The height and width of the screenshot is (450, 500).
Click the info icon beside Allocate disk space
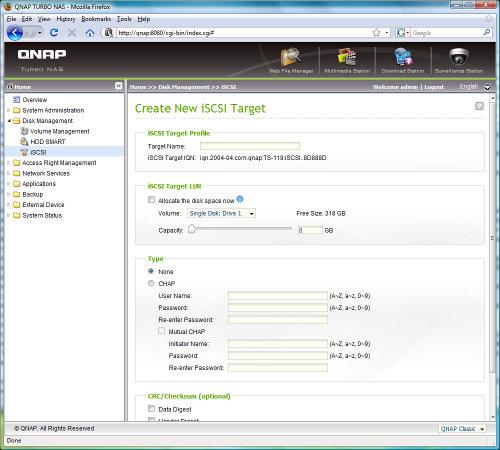pyautogui.click(x=240, y=199)
